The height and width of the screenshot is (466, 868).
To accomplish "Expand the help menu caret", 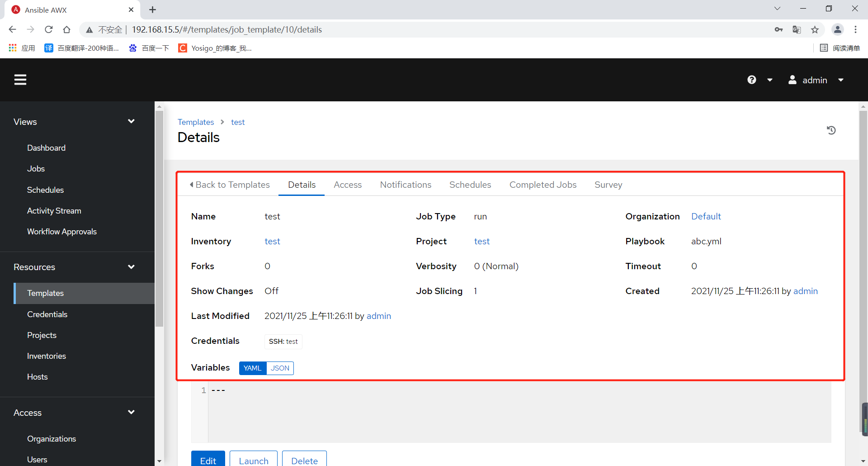I will pyautogui.click(x=769, y=80).
